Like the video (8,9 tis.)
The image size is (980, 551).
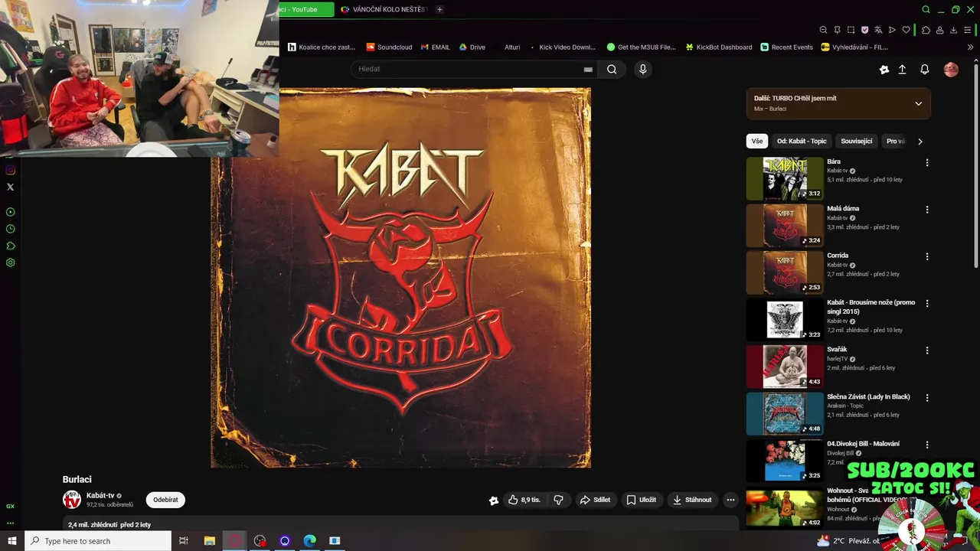(x=524, y=500)
